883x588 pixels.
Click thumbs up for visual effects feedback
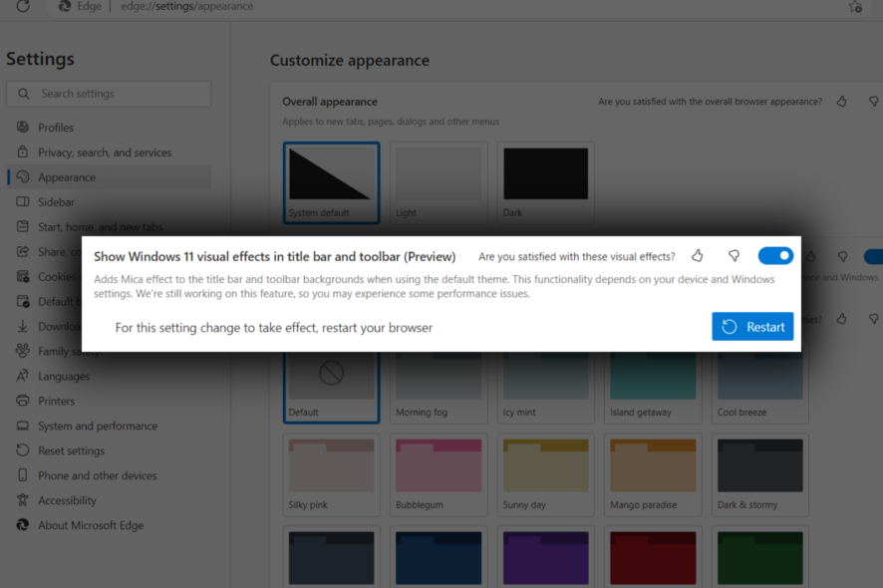pos(698,256)
